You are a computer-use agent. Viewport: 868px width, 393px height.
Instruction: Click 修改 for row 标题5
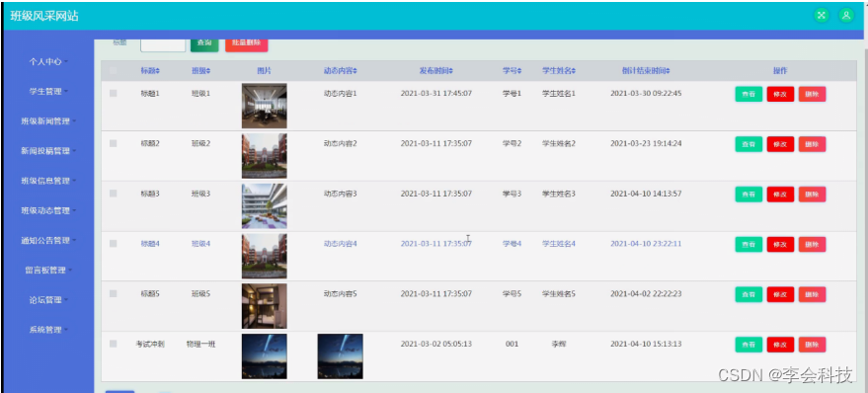pos(780,294)
